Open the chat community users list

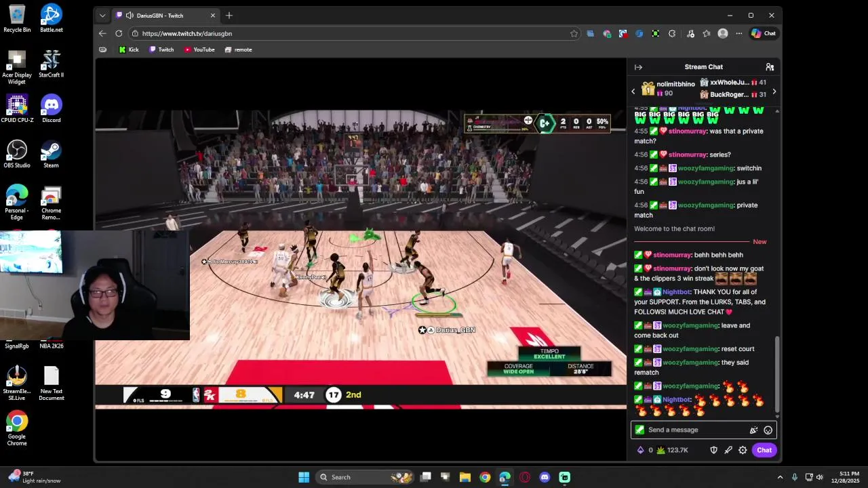coord(770,67)
